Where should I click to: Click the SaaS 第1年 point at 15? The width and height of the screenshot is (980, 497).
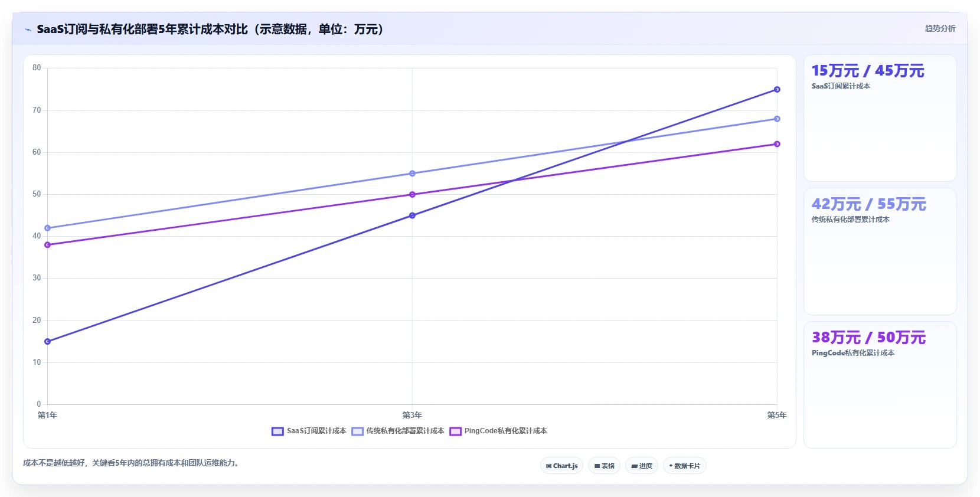pyautogui.click(x=47, y=342)
